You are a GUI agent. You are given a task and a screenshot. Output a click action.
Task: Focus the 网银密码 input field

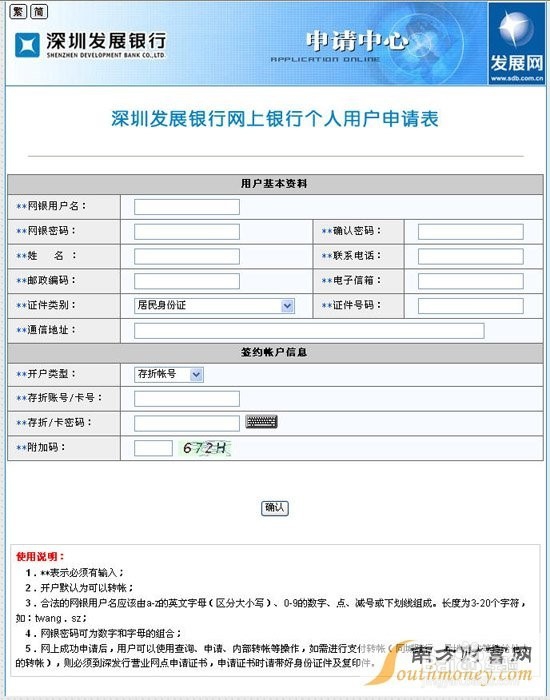187,232
